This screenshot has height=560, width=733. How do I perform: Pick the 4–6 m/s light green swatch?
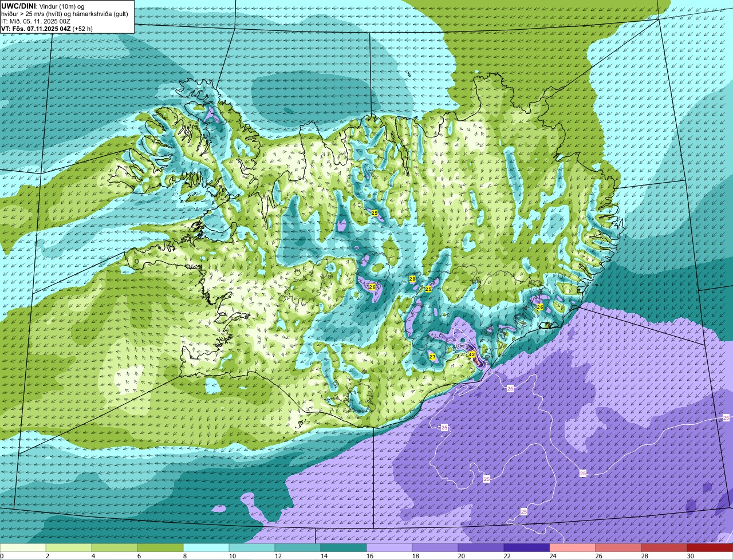(115, 547)
